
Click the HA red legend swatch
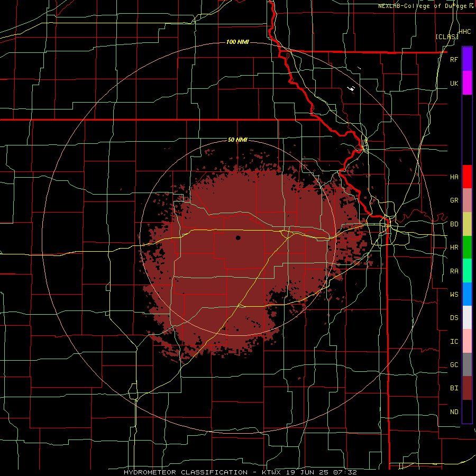pyautogui.click(x=467, y=177)
